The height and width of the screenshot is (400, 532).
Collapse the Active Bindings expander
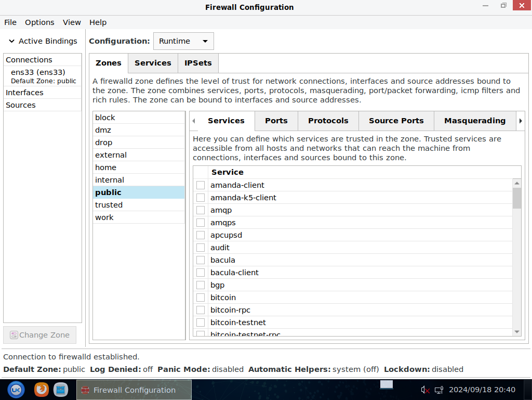pos(11,41)
